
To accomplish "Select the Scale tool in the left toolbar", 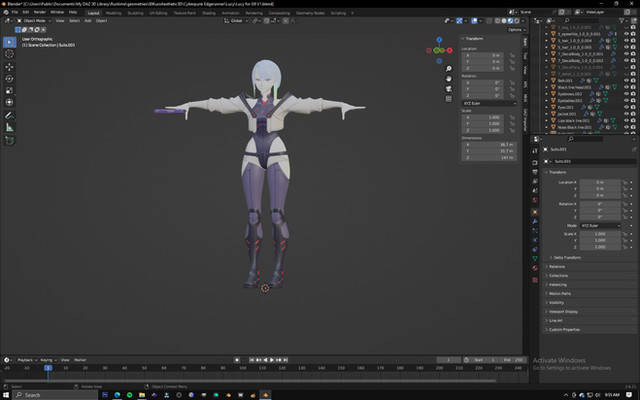I will pos(10,90).
